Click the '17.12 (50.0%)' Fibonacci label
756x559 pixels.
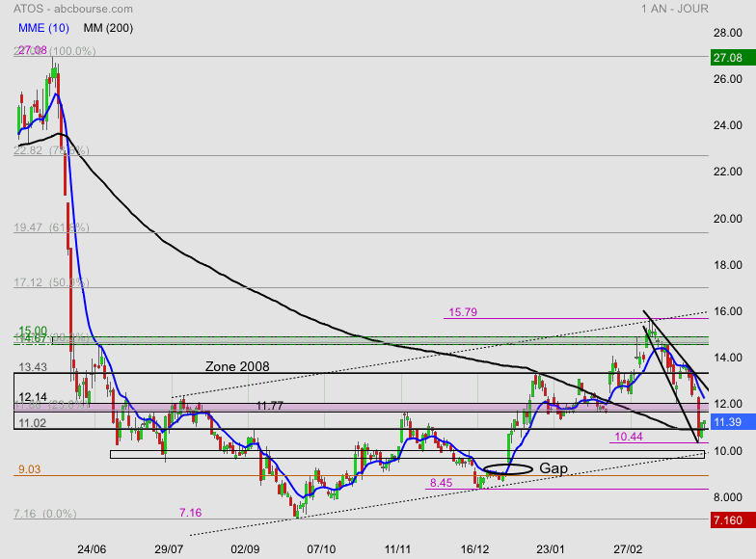click(x=51, y=282)
